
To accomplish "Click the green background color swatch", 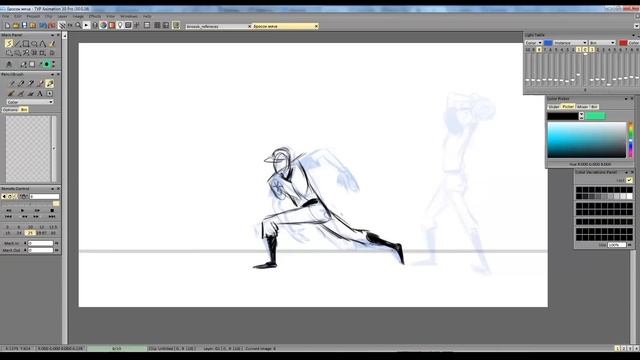I will tap(595, 116).
